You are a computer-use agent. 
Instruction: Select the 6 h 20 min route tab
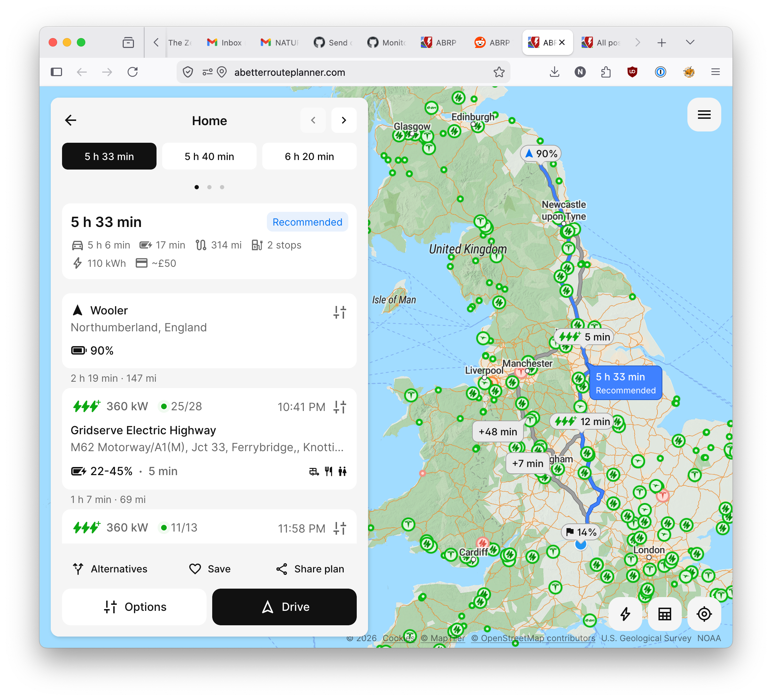coord(309,156)
